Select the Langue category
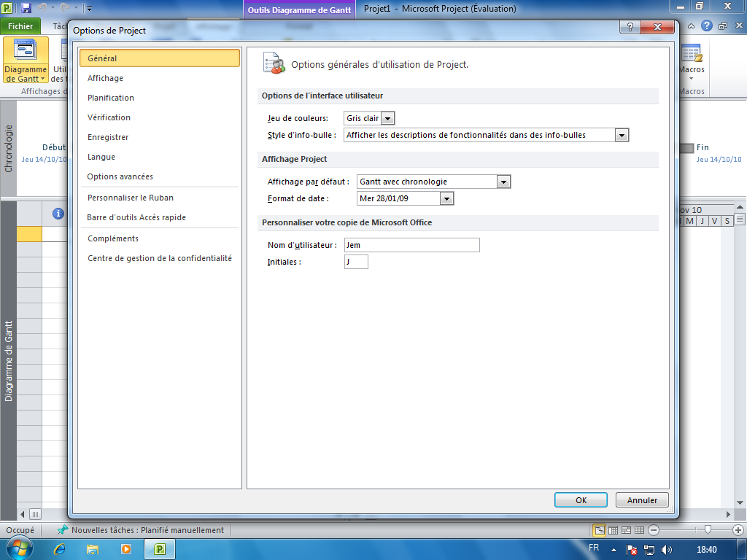This screenshot has height=560, width=747. coord(160,157)
